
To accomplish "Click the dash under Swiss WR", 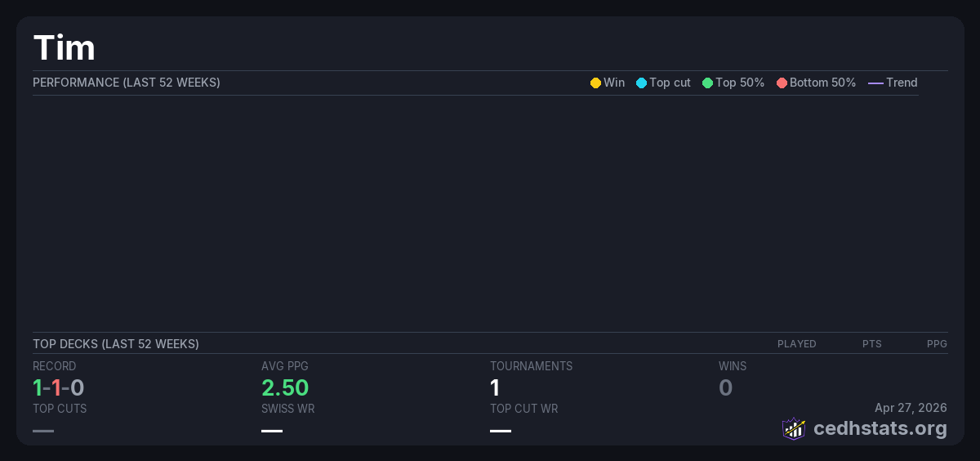I will click(272, 431).
